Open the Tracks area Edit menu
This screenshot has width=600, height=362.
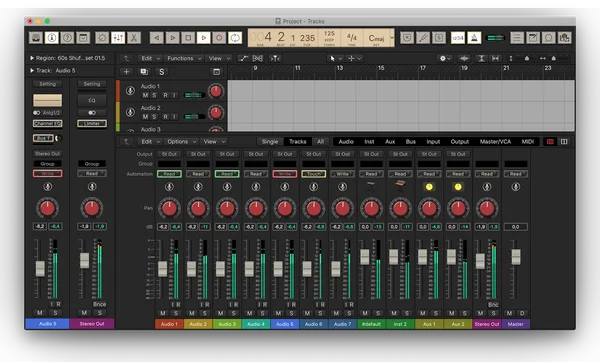[149, 58]
